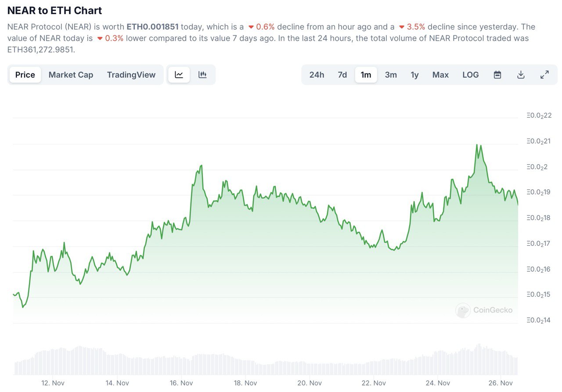Click the NEAR to ETH Chart heading
This screenshot has height=392, width=562.
pyautogui.click(x=54, y=11)
